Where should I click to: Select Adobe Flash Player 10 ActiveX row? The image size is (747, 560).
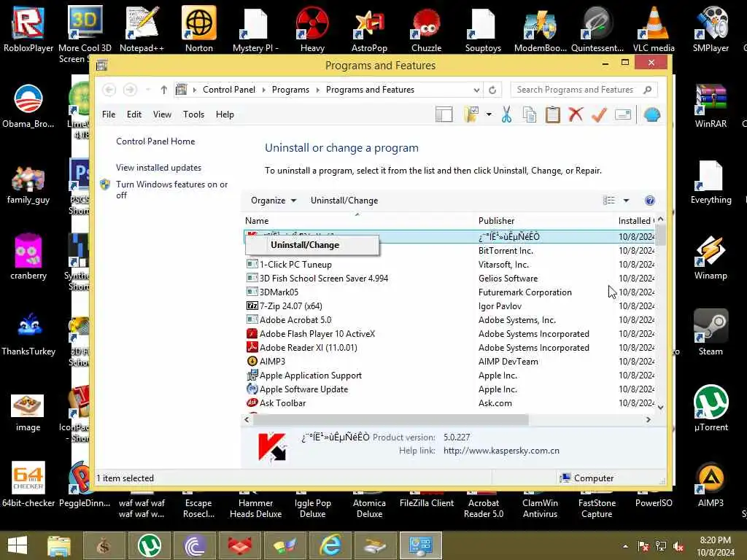tap(449, 334)
